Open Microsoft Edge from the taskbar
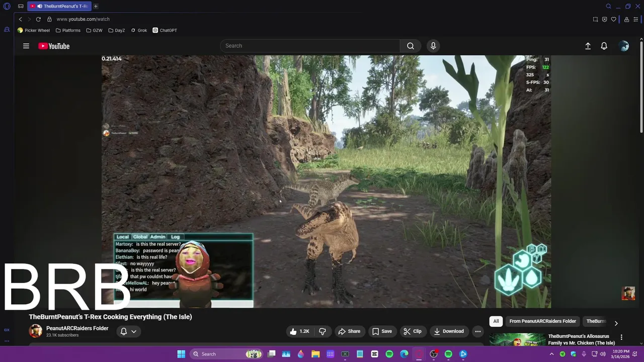 coord(404,354)
